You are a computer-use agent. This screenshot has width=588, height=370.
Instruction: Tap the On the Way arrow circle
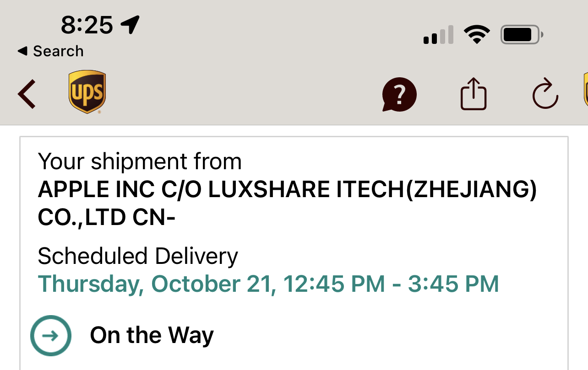coord(51,336)
